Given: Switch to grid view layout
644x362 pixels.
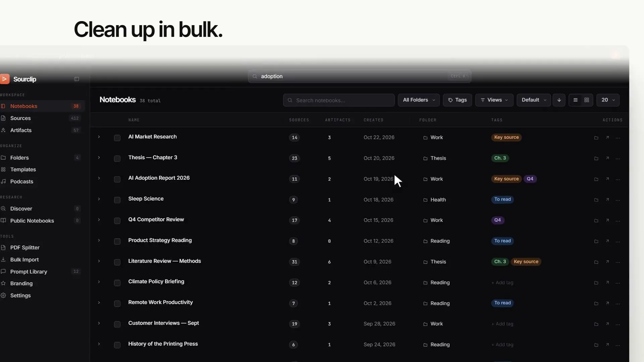Looking at the screenshot, I should pos(587,100).
